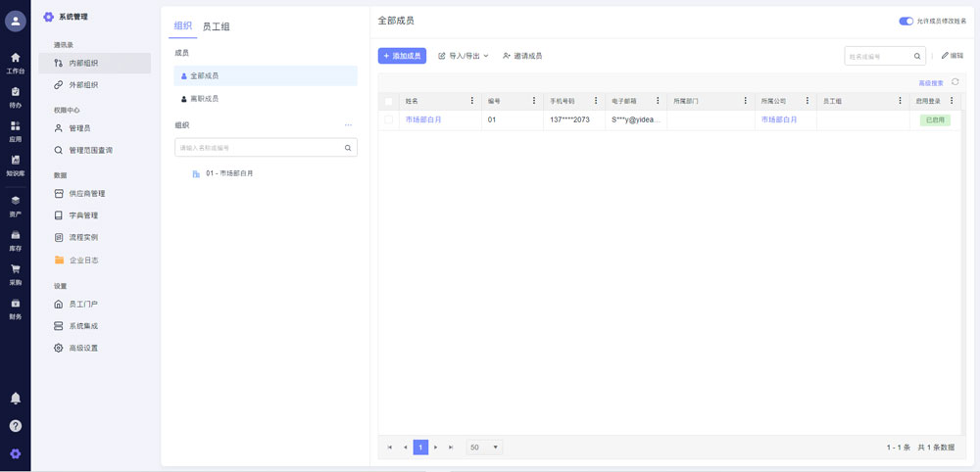Image resolution: width=980 pixels, height=472 pixels.
Task: Expand the 导入/导出 dropdown
Action: point(463,56)
